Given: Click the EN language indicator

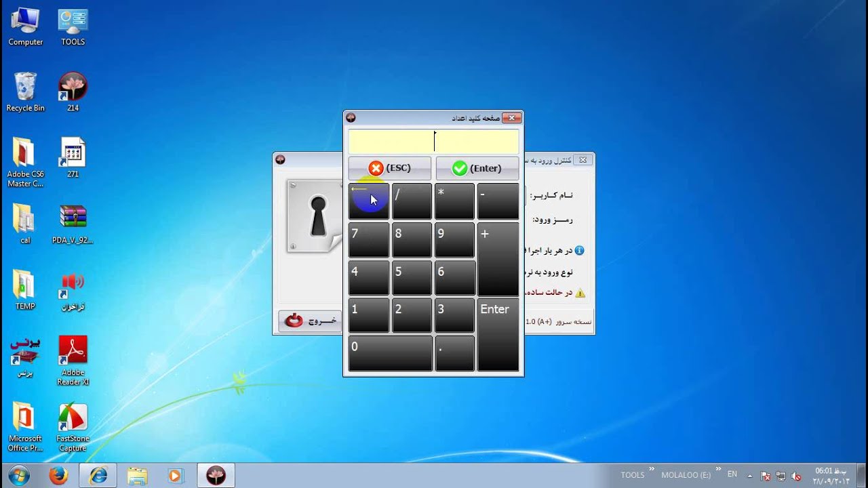Looking at the screenshot, I should [x=732, y=474].
